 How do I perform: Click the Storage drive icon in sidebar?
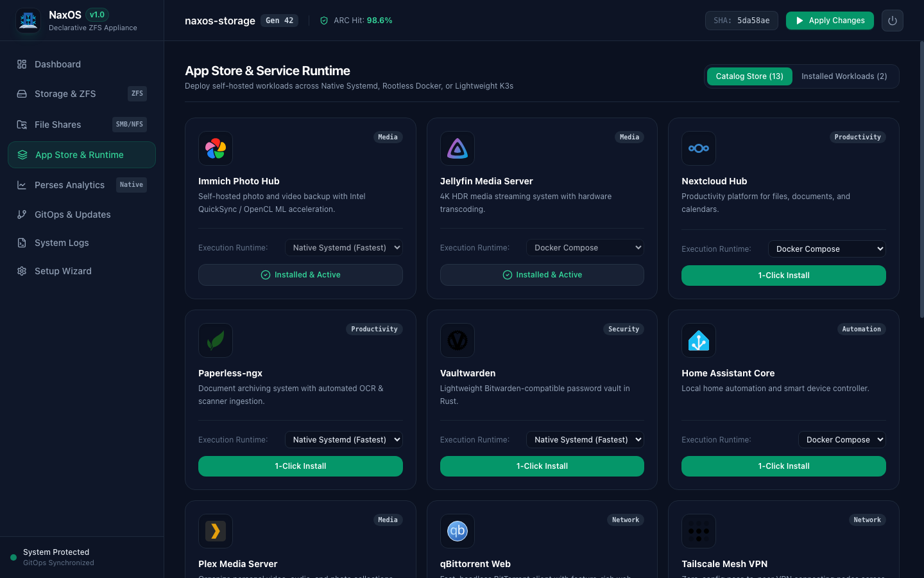pos(22,94)
